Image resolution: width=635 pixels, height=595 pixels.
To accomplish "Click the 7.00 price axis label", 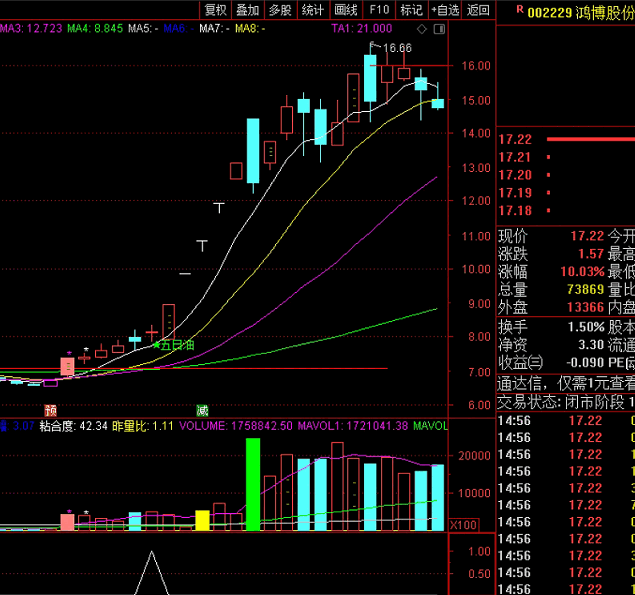I will pyautogui.click(x=479, y=372).
